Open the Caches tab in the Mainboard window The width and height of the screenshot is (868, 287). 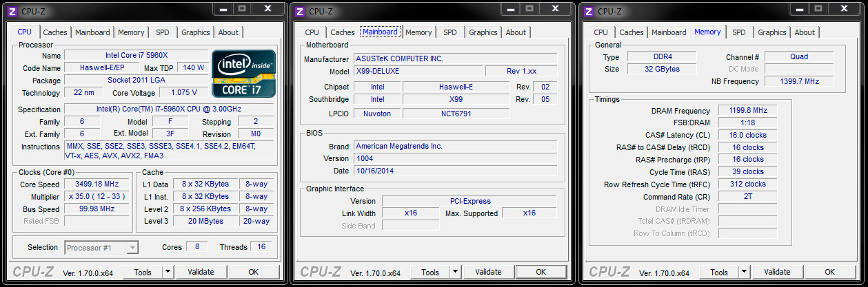pyautogui.click(x=343, y=32)
